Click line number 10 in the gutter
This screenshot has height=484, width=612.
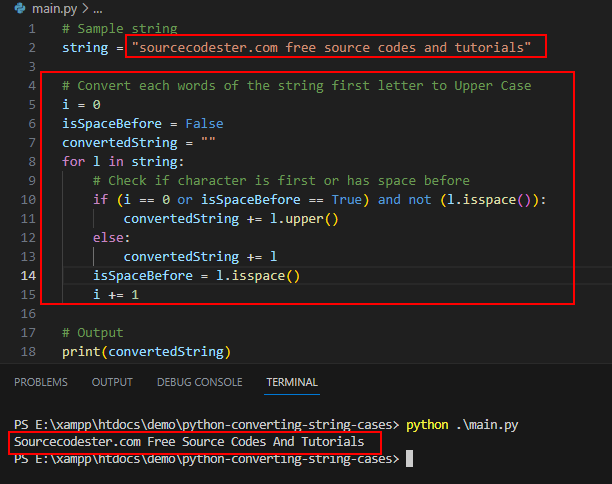(x=28, y=200)
